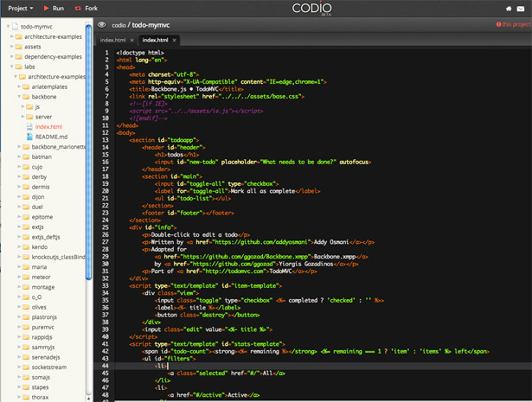Screen dimensions: 532x402
Task: Select the o_O folder
Action: pyautogui.click(x=36, y=297)
